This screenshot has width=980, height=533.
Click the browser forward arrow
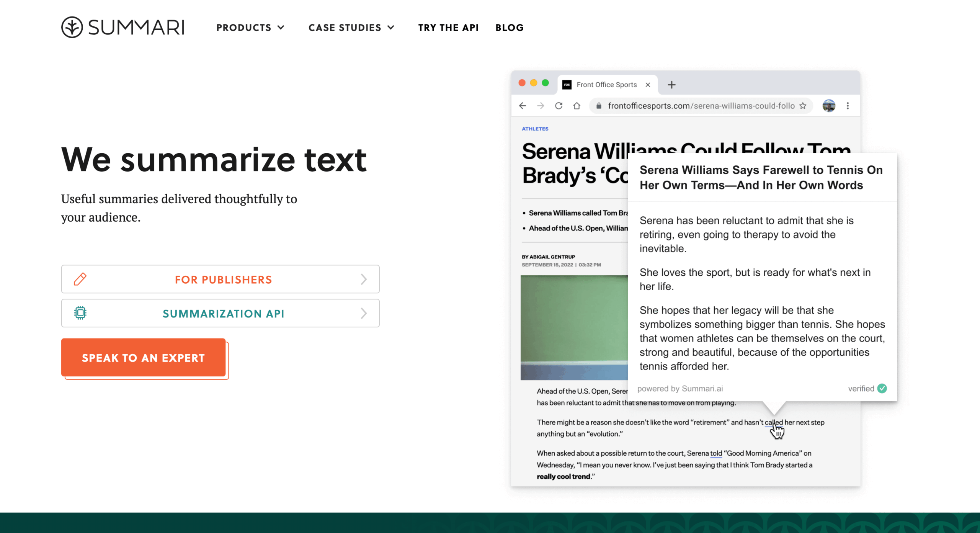[x=541, y=106]
